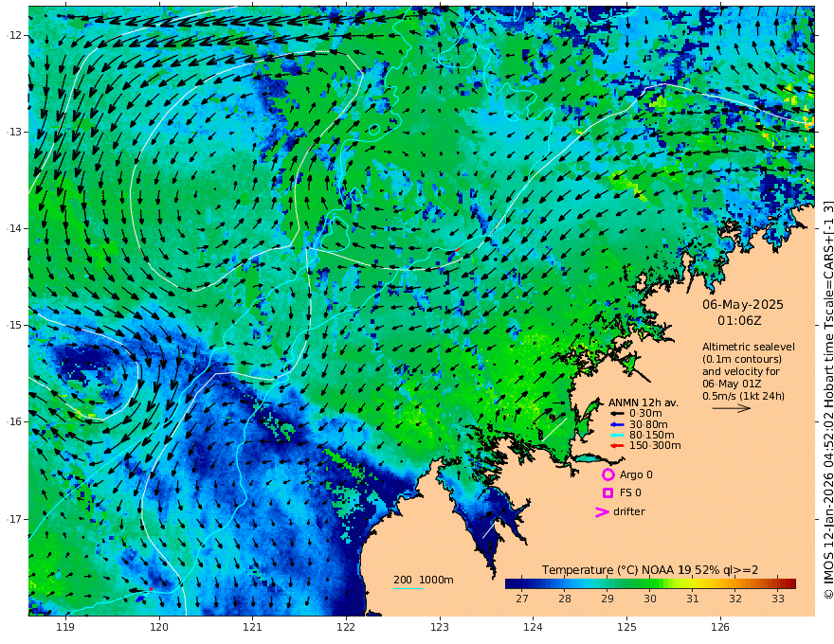The width and height of the screenshot is (834, 644).
Task: Click the longitude axis label 119
Action: 65,628
